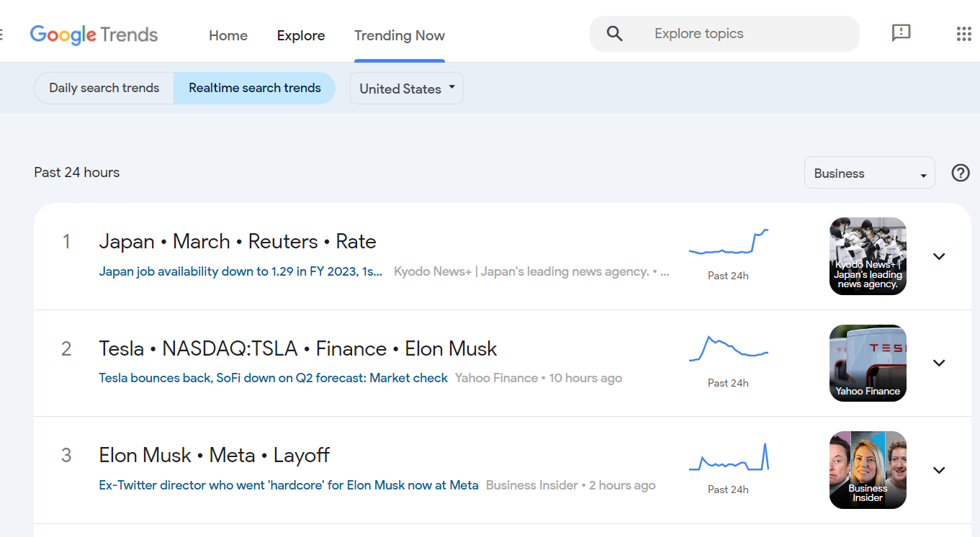Click Yahoo Finance 10 hours ago text
Viewport: 980px width, 537px height.
click(x=539, y=378)
